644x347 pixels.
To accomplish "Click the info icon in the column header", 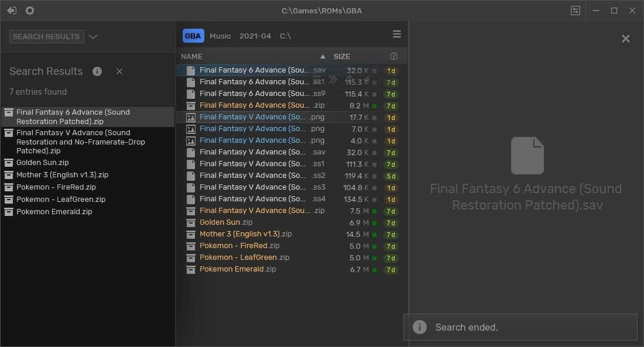I will pos(393,57).
